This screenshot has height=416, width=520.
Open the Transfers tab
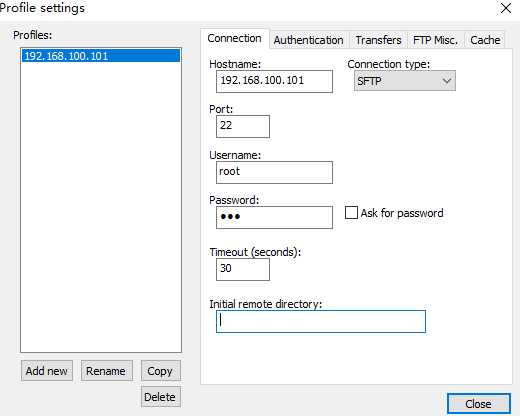tap(378, 40)
